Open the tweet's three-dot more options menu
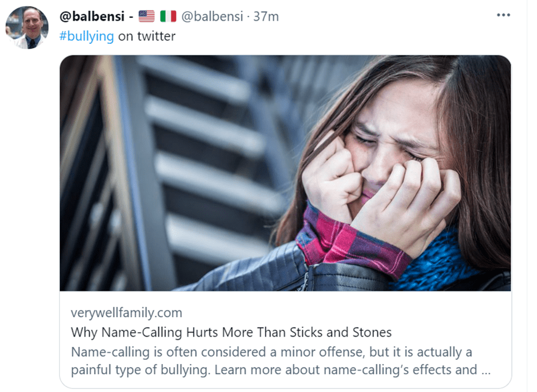This screenshot has height=392, width=537. (x=503, y=15)
